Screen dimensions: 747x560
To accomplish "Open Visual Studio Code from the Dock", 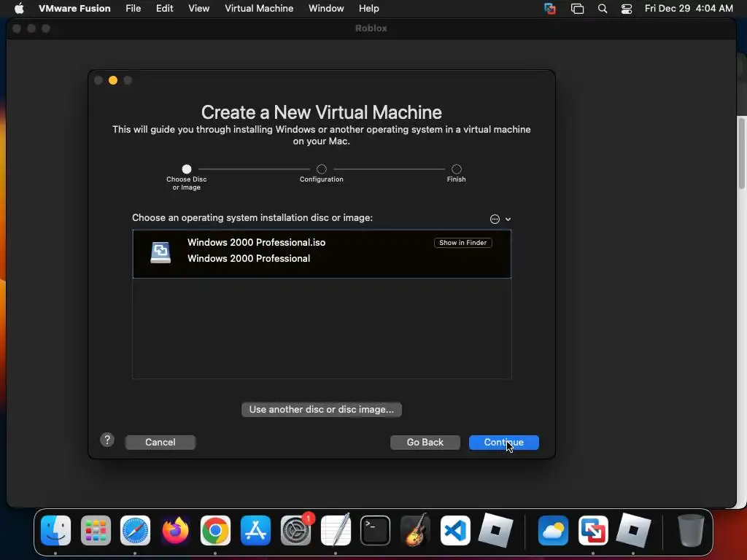I will pyautogui.click(x=455, y=531).
